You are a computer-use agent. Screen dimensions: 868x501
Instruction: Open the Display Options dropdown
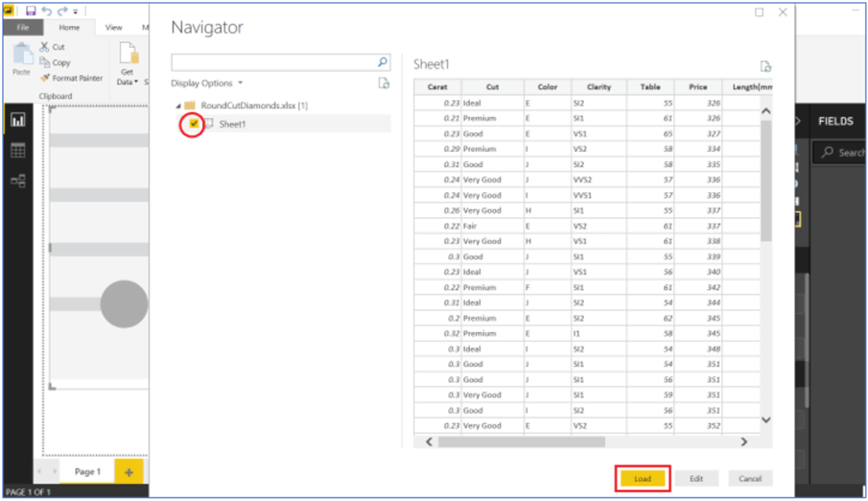point(206,83)
